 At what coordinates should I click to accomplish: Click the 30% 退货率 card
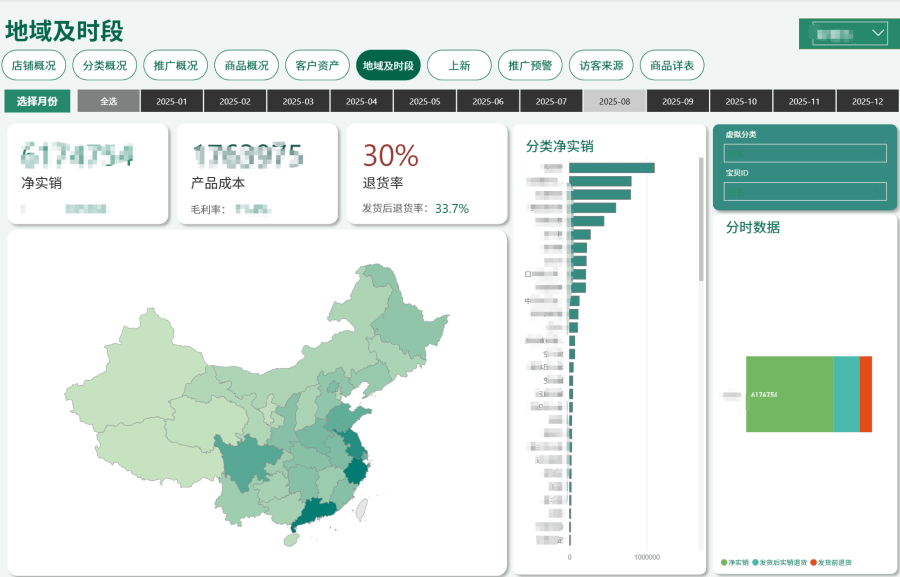tap(427, 175)
